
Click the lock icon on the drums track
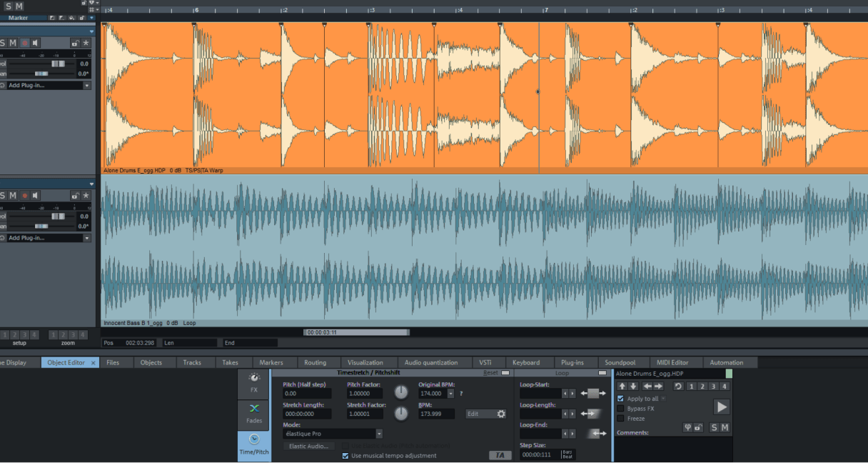pyautogui.click(x=74, y=43)
